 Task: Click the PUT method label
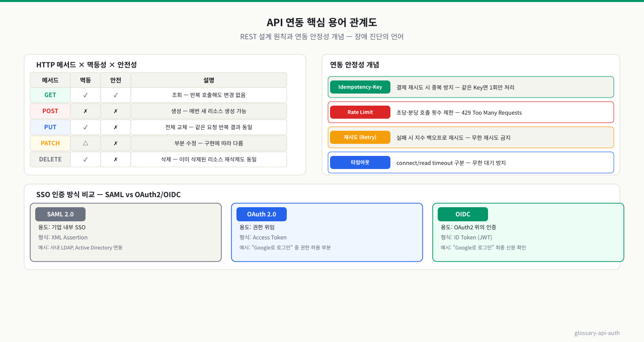[50, 127]
